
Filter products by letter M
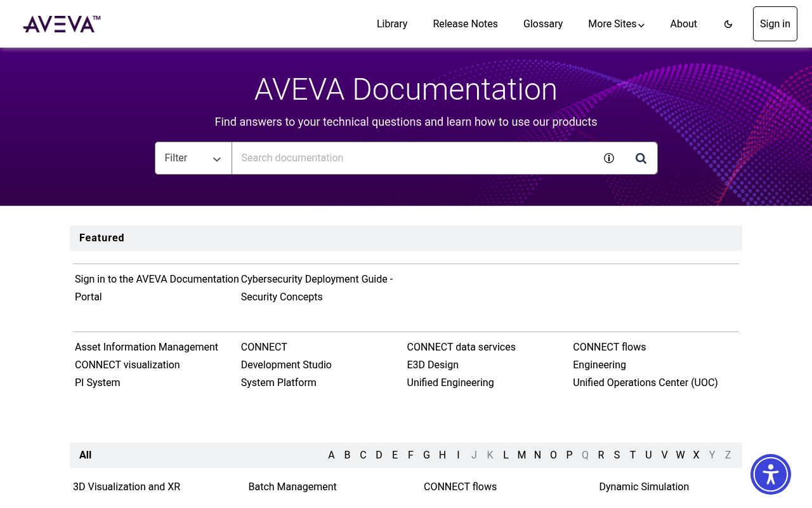521,455
